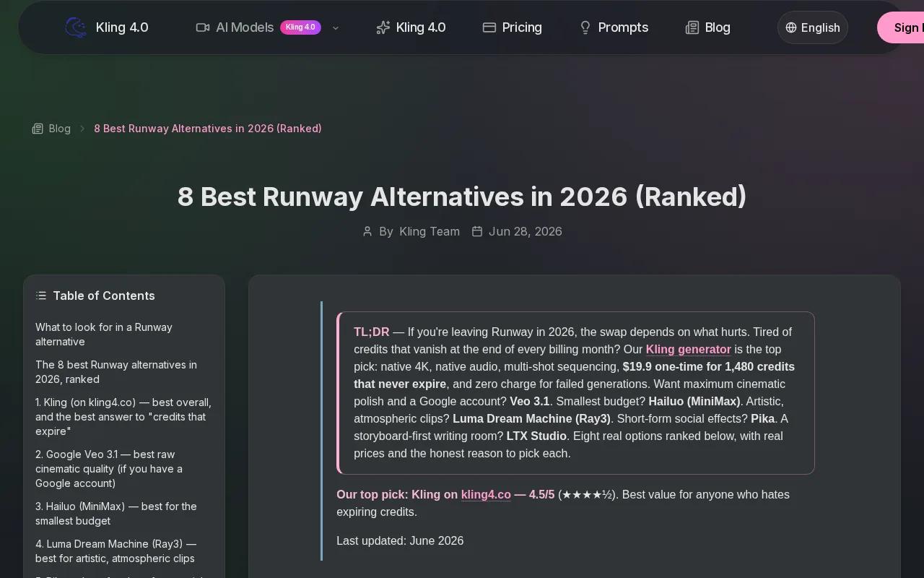Jump to 'What to look for in a Runway alternative'
Viewport: 924px width, 578px height.
pyautogui.click(x=124, y=335)
